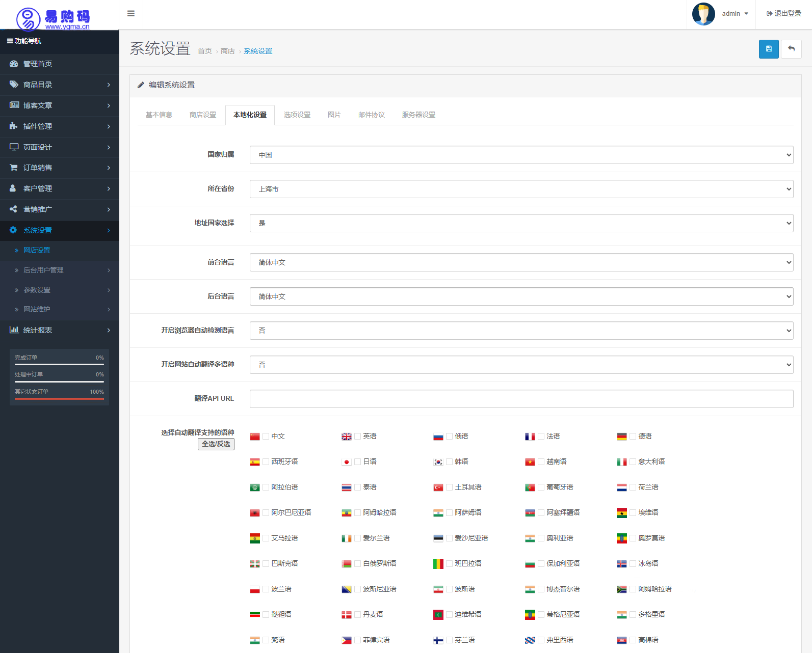Screen dimensions: 812x653
Task: Switch to the 基本信息 tab
Action: [159, 115]
